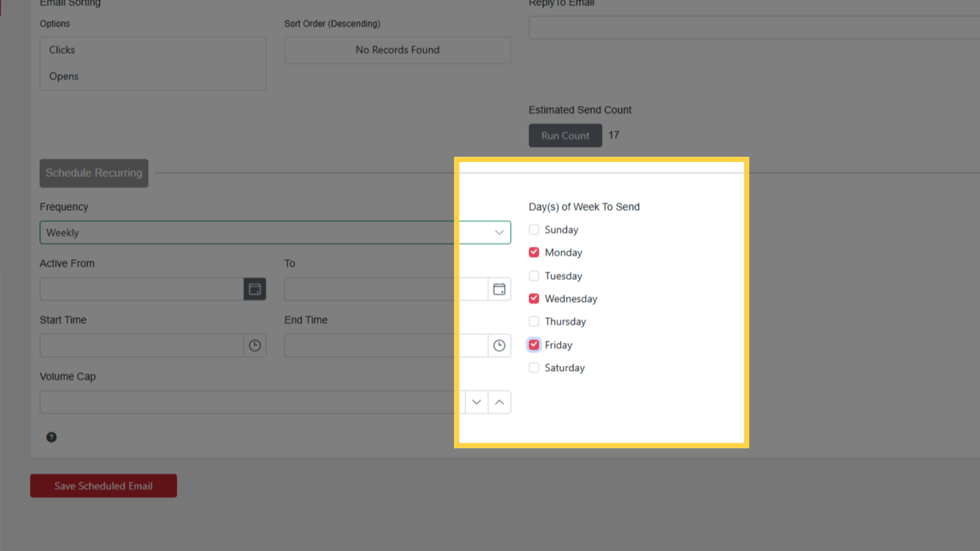Expand the Frequency dropdown set to Weekly
Viewport: 980px width, 551px height.
pyautogui.click(x=275, y=232)
